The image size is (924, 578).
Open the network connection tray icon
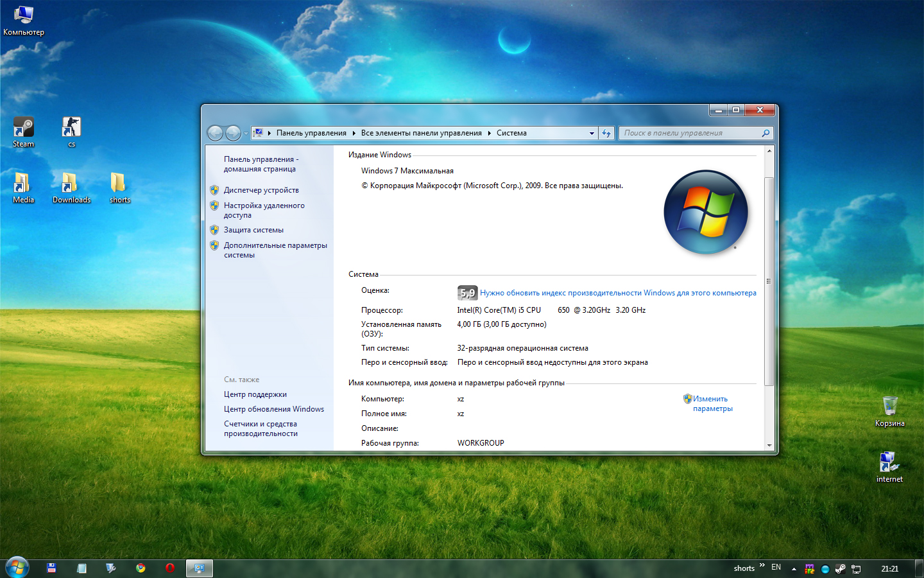[856, 568]
